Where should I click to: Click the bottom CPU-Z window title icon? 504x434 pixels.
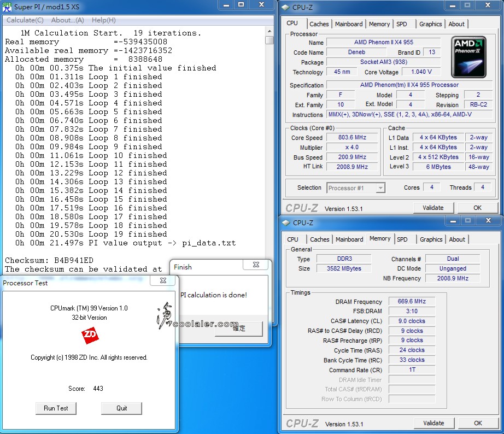coord(286,223)
